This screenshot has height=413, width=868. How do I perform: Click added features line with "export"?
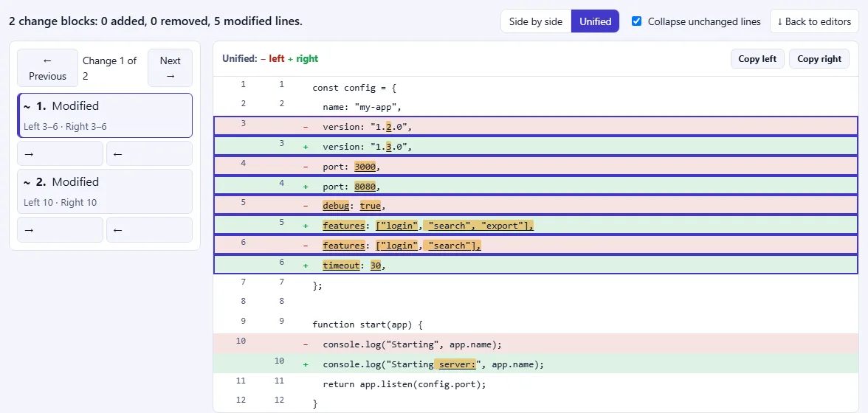tap(536, 226)
